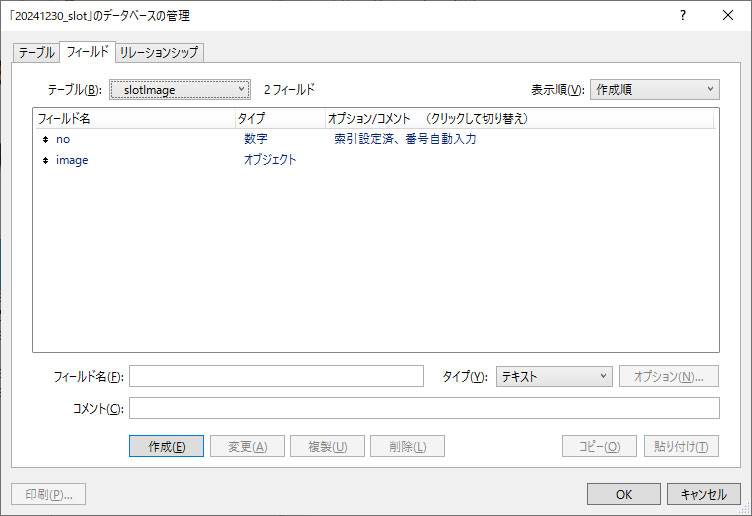The image size is (752, 516).
Task: Open the タイプ dropdown set to テキスト
Action: [x=554, y=376]
